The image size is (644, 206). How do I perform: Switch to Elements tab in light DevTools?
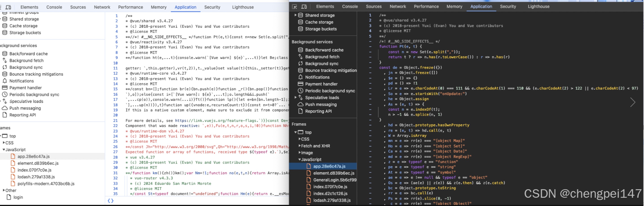click(29, 7)
